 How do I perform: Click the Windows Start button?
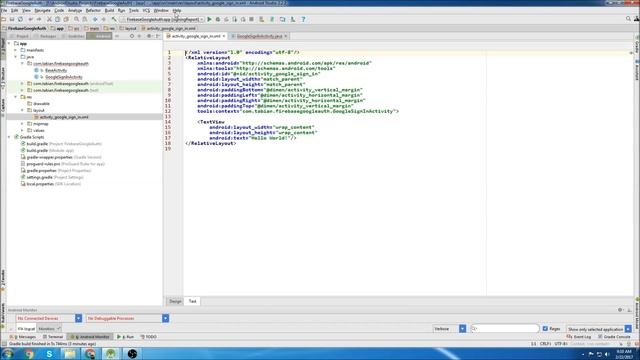pos(8,353)
